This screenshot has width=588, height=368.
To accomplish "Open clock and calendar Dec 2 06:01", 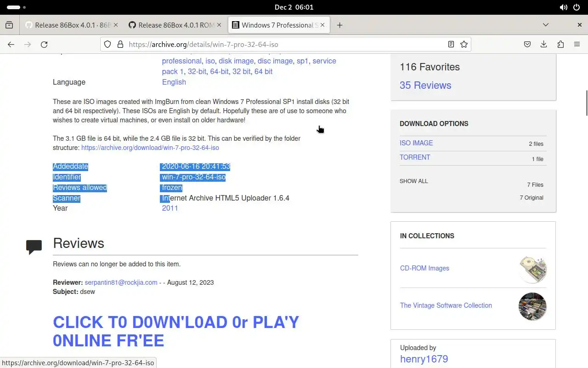I will coord(294,7).
